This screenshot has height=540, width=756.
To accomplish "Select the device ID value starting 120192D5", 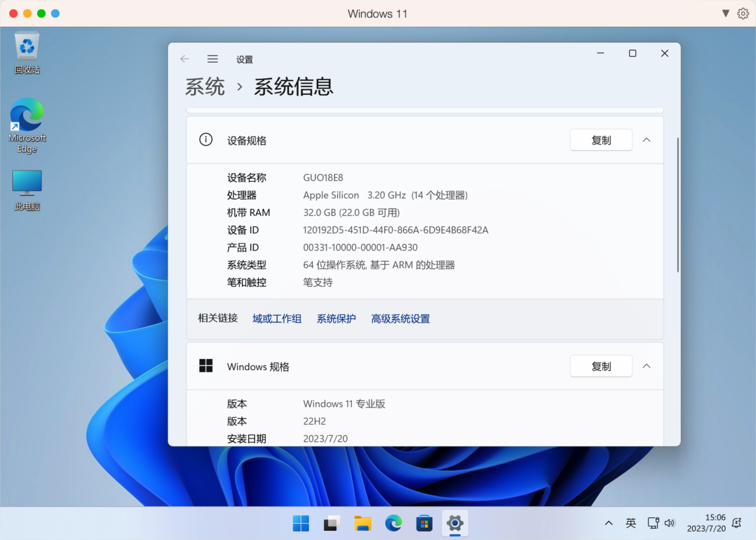I will (x=396, y=230).
